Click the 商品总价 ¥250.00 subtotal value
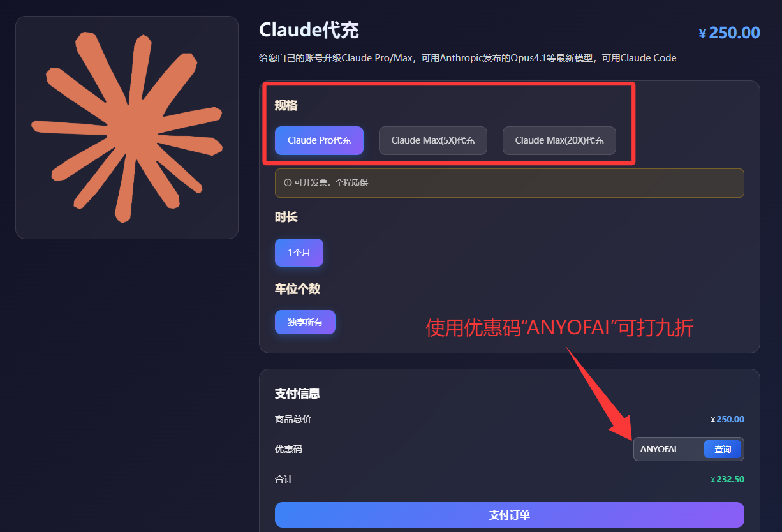This screenshot has height=532, width=782. 728,419
